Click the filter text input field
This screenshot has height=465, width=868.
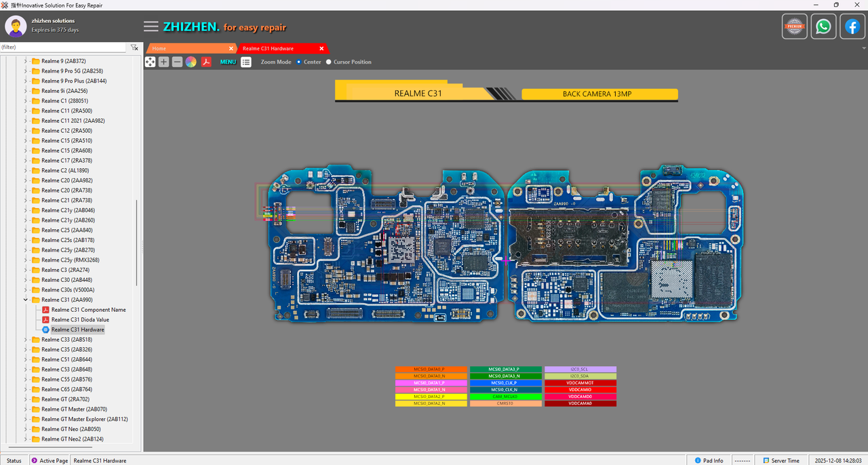[63, 47]
